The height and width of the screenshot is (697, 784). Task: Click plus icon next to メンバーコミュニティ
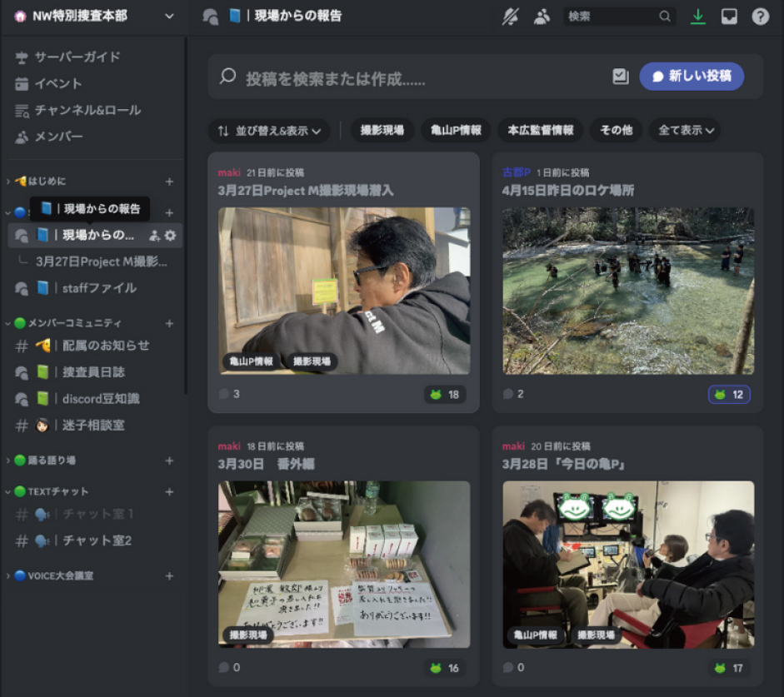[x=169, y=323]
